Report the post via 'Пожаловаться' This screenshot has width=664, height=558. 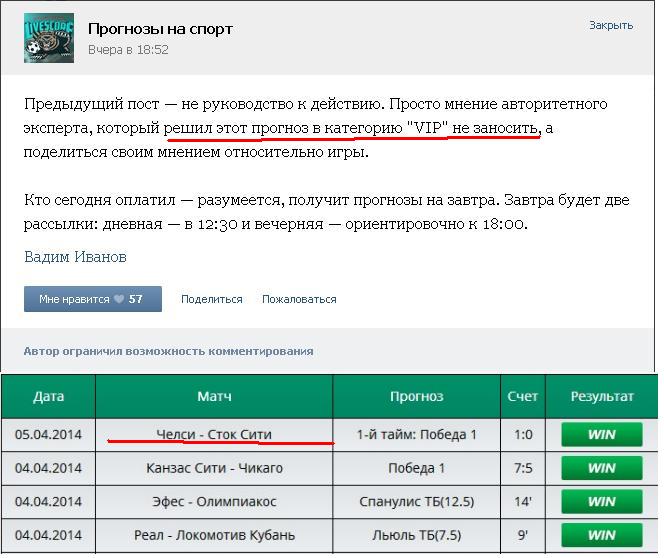[299, 299]
